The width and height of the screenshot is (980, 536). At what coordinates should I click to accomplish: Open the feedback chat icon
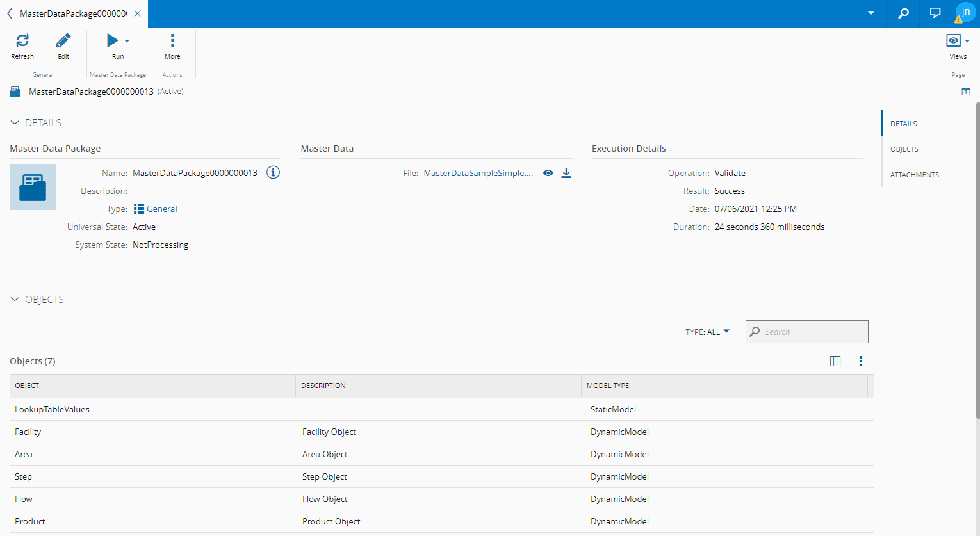(935, 13)
